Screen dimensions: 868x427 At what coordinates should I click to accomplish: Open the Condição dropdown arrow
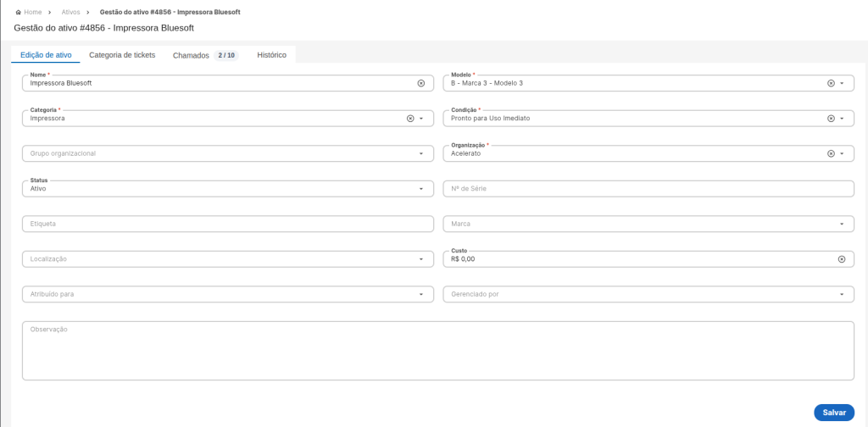point(842,119)
